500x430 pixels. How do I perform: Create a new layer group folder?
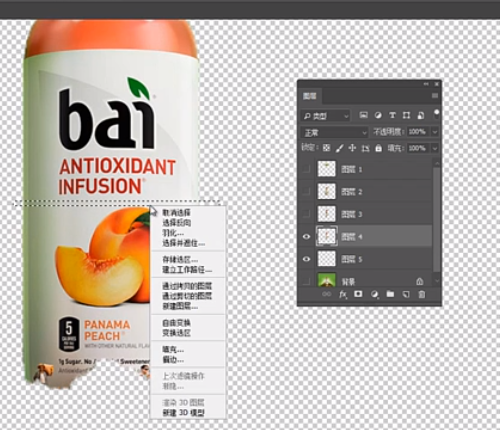[390, 294]
